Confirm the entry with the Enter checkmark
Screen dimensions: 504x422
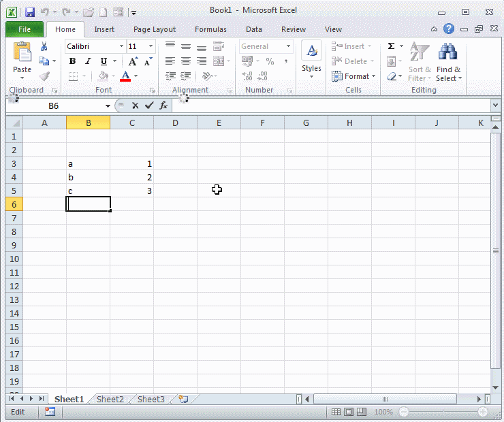pos(149,105)
